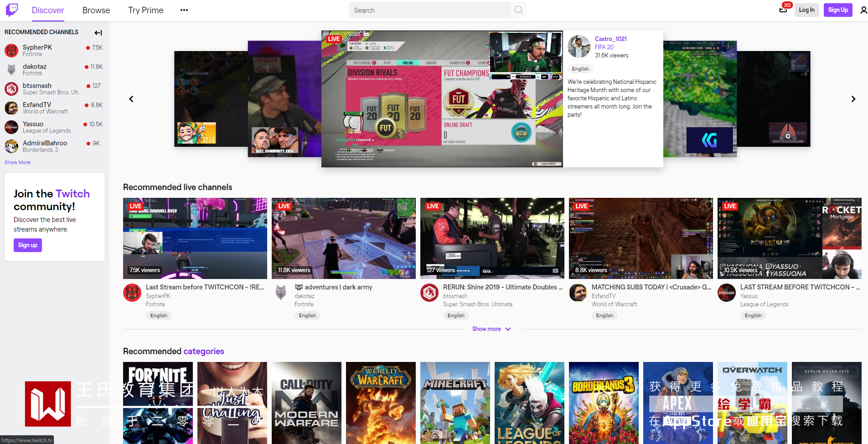Focus the Search input field
Image resolution: width=868 pixels, height=444 pixels.
tap(429, 10)
